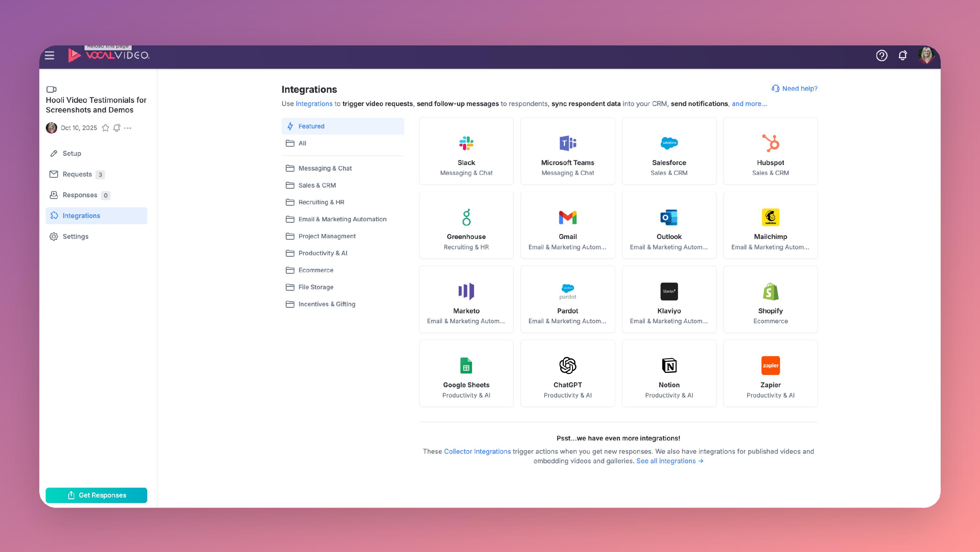Filter by Sales & CRM category
The image size is (980, 552).
(x=317, y=185)
